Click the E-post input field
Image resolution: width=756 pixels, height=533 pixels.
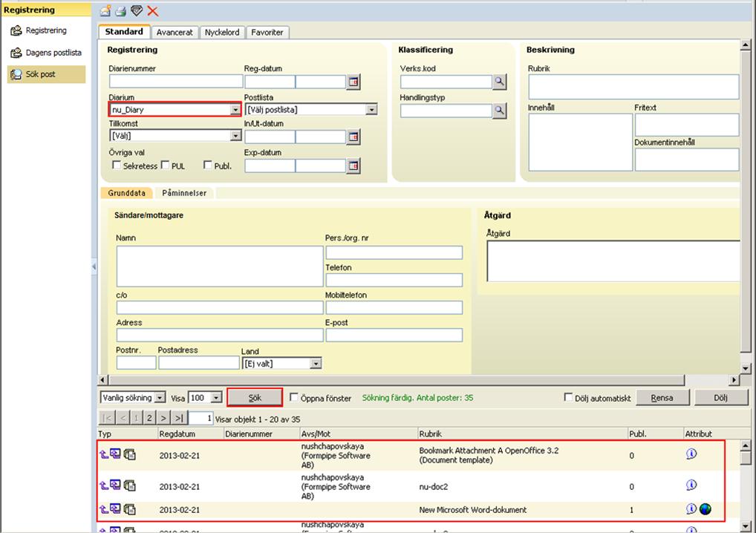click(394, 335)
